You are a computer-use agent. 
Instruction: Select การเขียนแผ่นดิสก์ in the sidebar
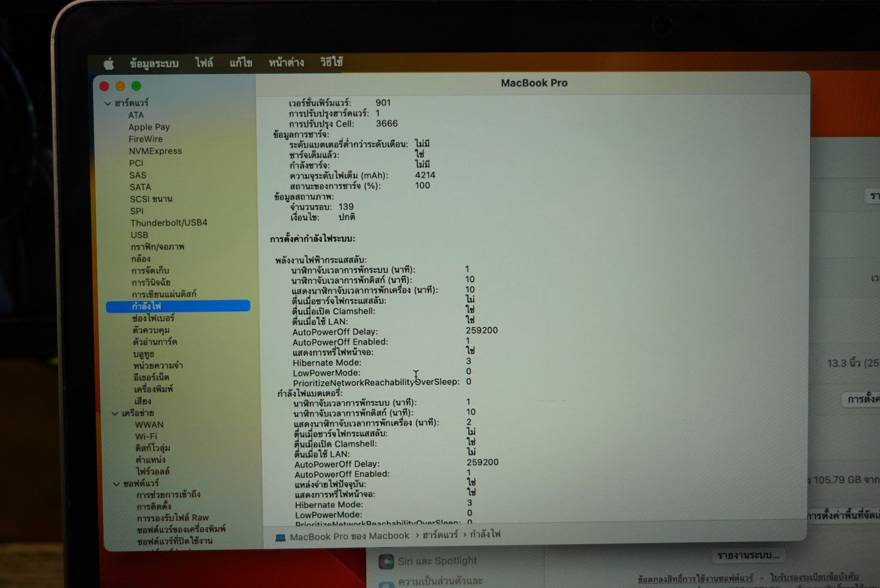[164, 295]
